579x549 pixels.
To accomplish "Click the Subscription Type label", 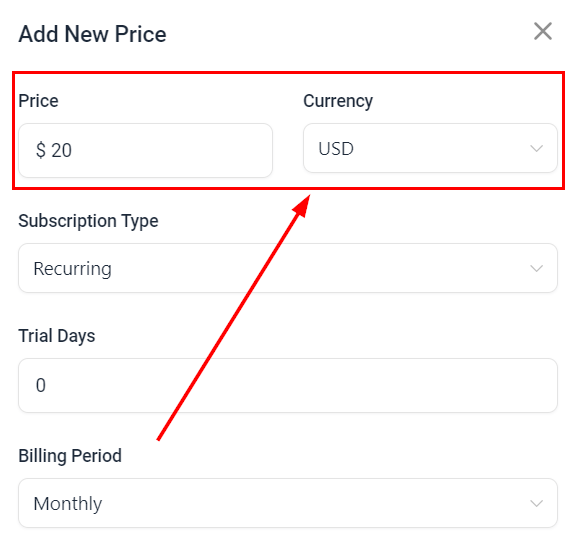I will pyautogui.click(x=88, y=221).
